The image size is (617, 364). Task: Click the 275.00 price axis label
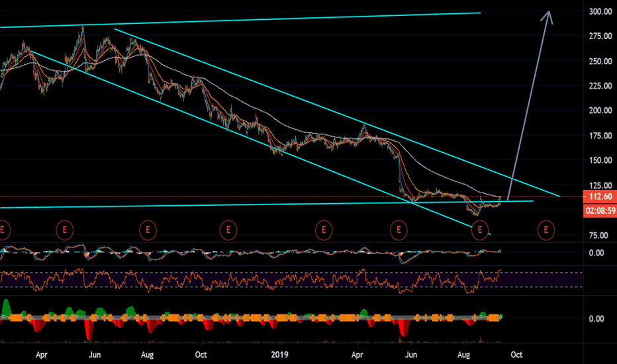[600, 36]
